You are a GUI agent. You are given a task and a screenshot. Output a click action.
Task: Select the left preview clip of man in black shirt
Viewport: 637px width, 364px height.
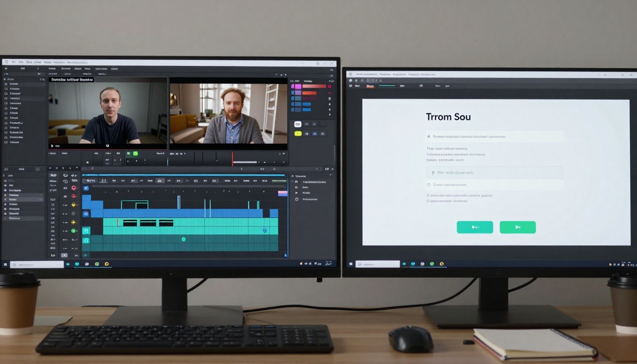(x=108, y=113)
